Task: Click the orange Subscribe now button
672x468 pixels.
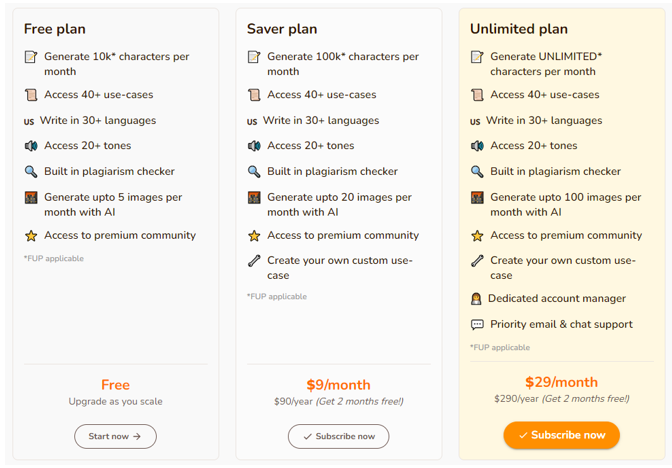Action: [561, 435]
